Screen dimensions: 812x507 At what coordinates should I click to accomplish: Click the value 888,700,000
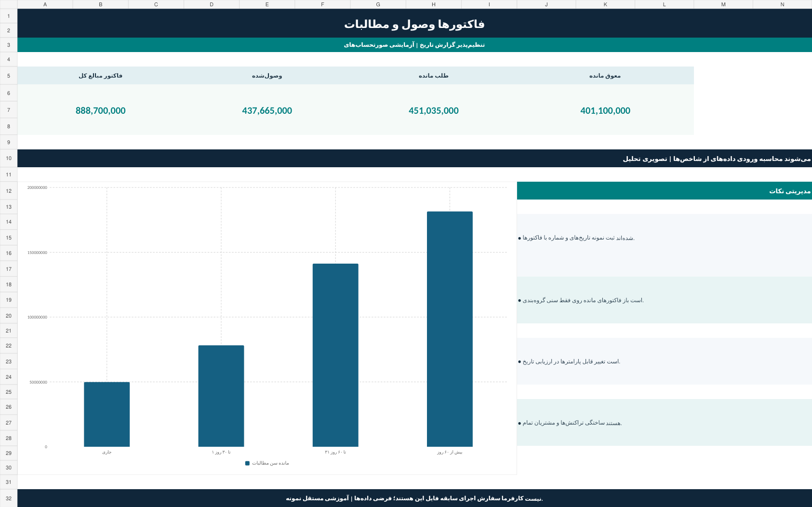point(100,110)
